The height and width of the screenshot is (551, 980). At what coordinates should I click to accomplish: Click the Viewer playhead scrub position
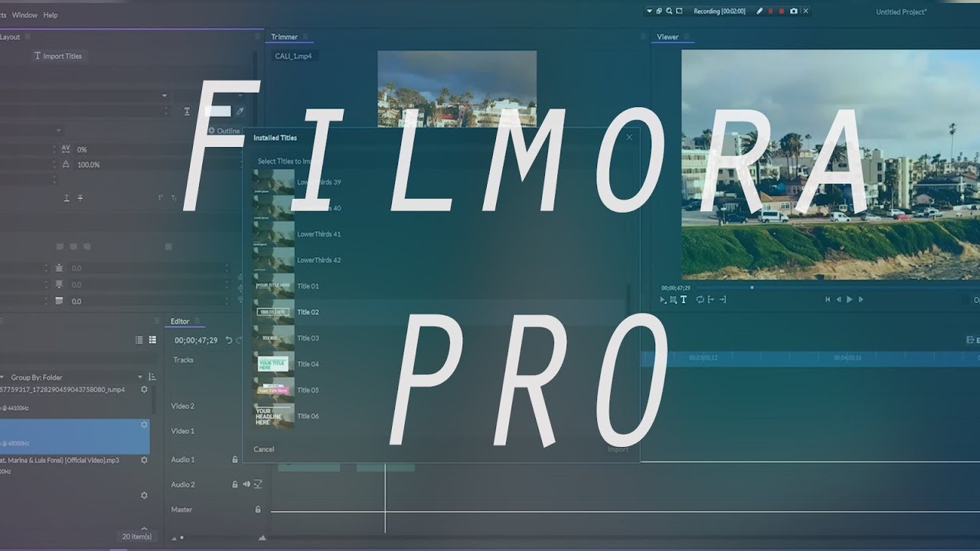click(752, 288)
